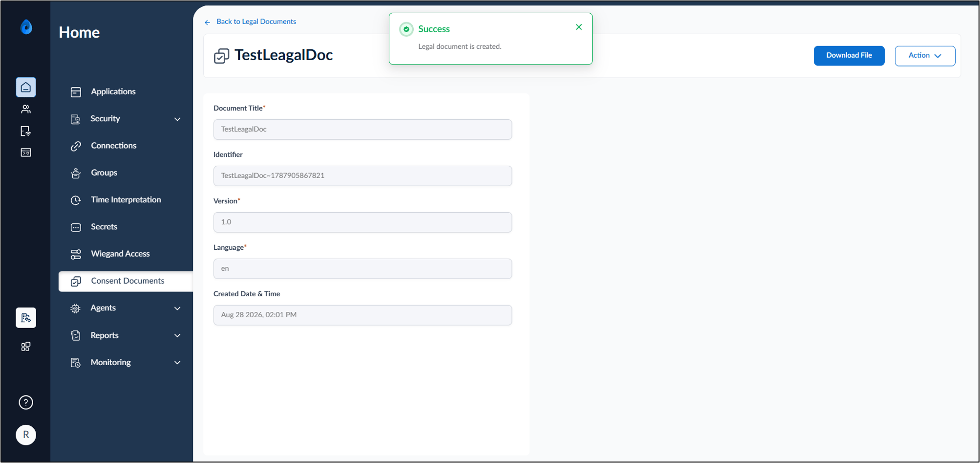980x463 pixels.
Task: Click the Created Date & Time field
Action: (x=362, y=315)
